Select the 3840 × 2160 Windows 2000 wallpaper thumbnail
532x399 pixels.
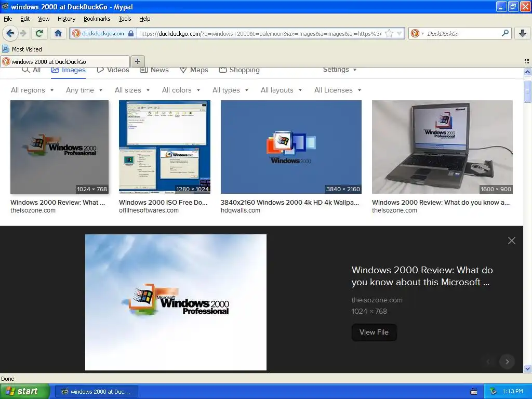click(291, 147)
